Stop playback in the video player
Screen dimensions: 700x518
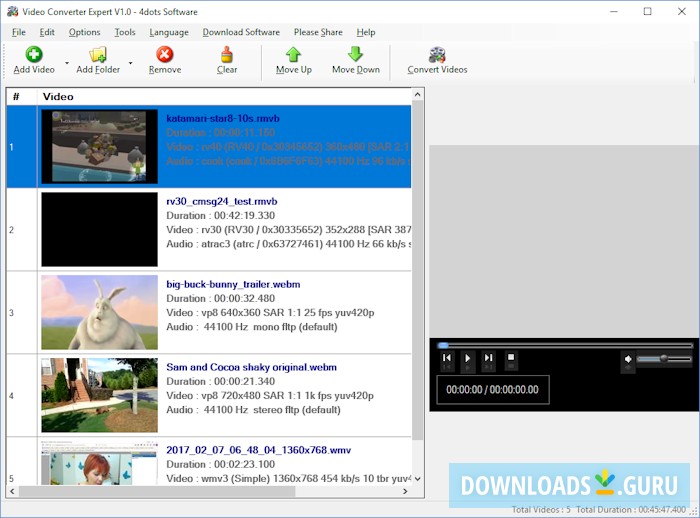511,358
